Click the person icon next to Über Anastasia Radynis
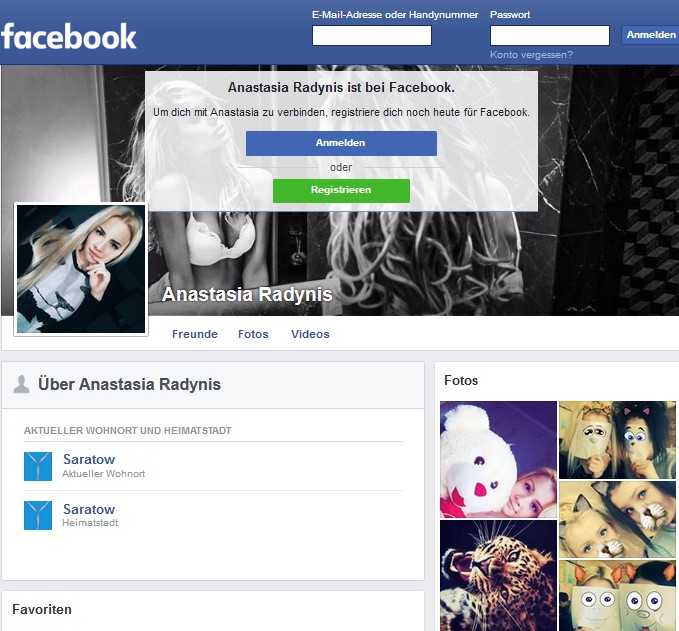Image resolution: width=679 pixels, height=631 pixels. pyautogui.click(x=21, y=384)
